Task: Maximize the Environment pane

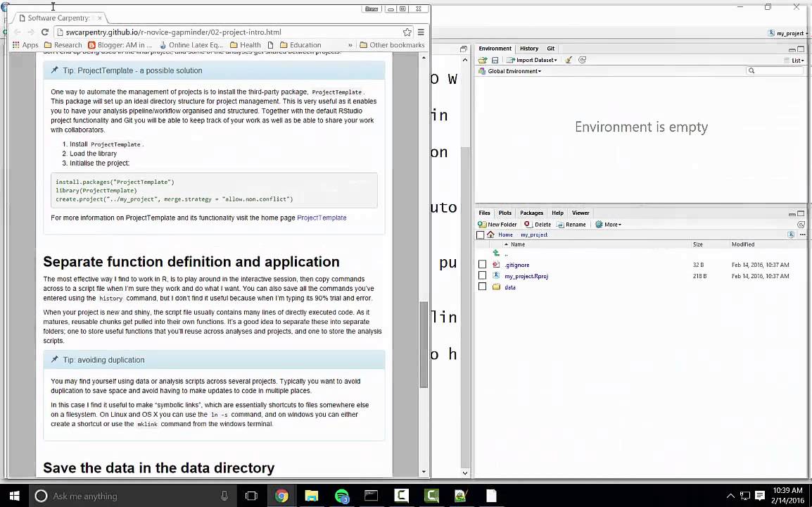Action: point(801,49)
